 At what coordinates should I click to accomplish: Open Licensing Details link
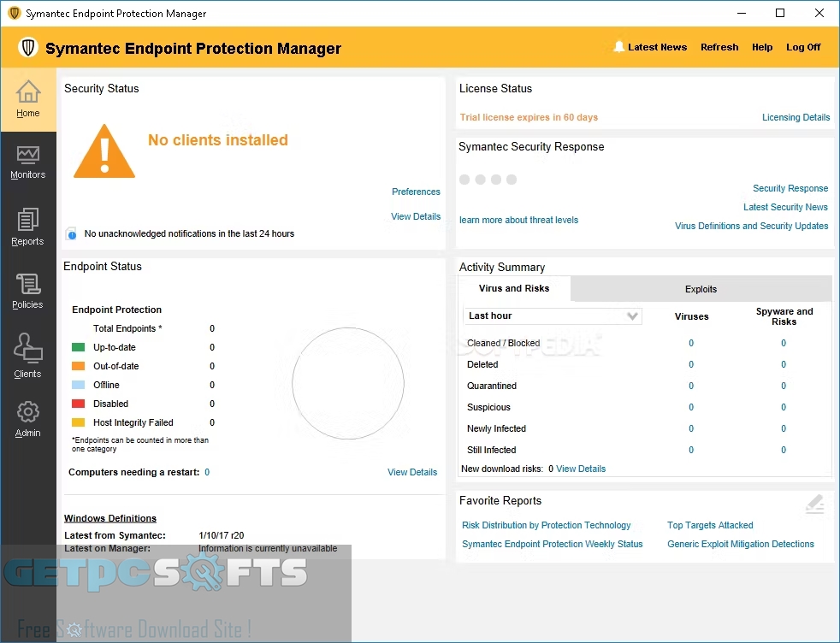796,117
